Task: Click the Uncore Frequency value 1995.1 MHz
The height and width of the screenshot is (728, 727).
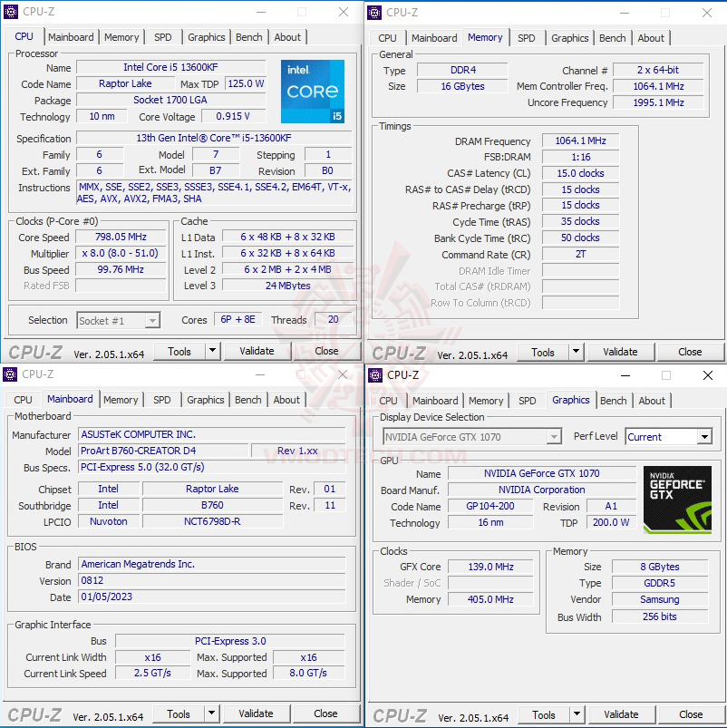Action: pos(658,102)
